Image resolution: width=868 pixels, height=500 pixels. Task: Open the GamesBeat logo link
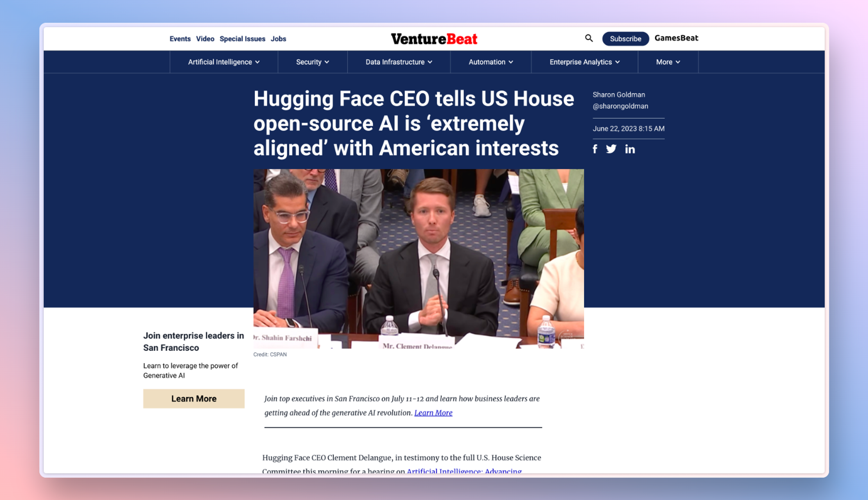676,38
